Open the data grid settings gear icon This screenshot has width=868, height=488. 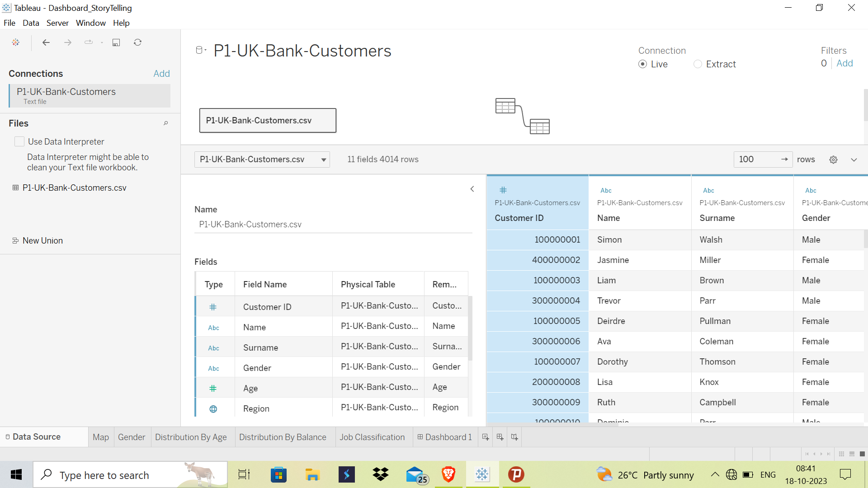point(834,160)
